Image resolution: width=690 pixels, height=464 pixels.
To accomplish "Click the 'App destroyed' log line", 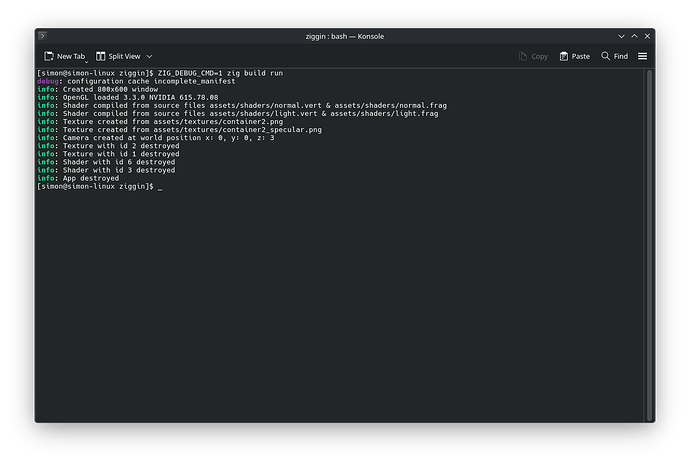I will click(91, 178).
